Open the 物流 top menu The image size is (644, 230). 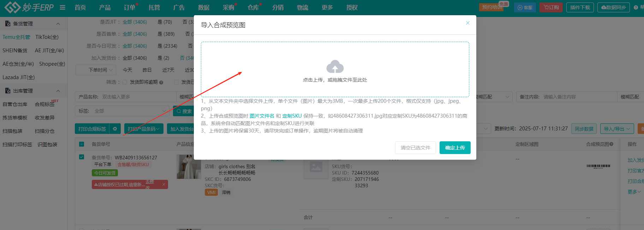303,7
